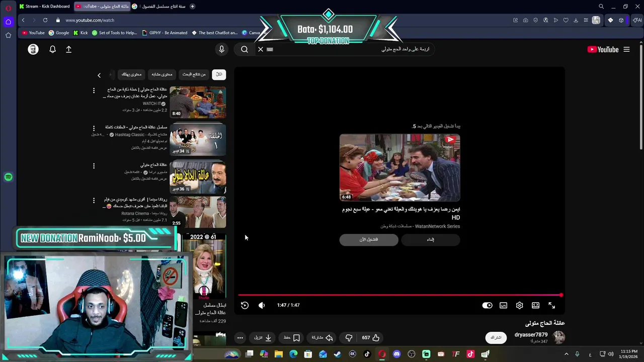Click play now التشغيل الآن button

point(369,240)
